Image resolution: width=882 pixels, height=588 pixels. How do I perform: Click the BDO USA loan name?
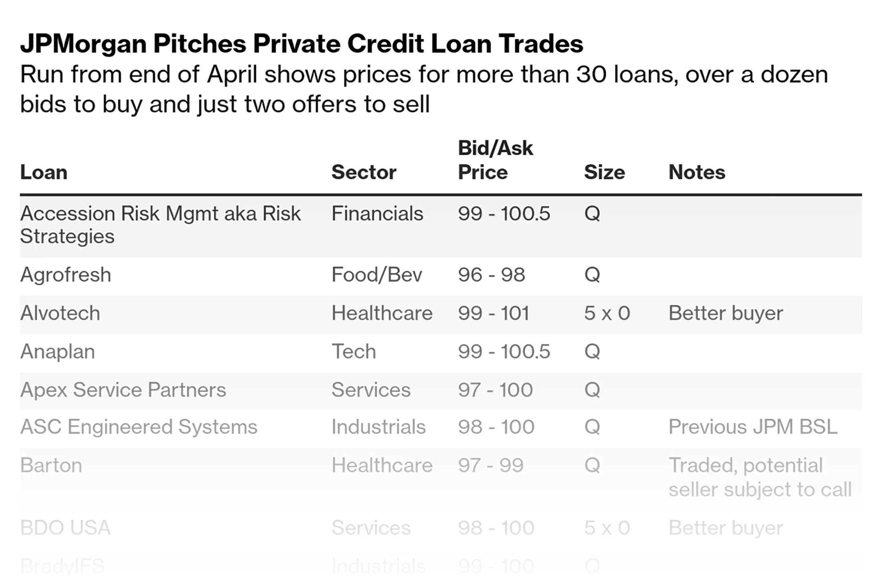(65, 528)
